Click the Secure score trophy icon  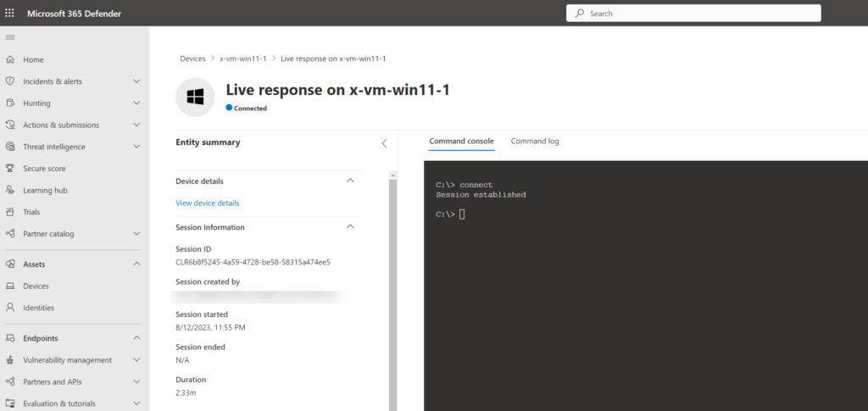coord(10,168)
